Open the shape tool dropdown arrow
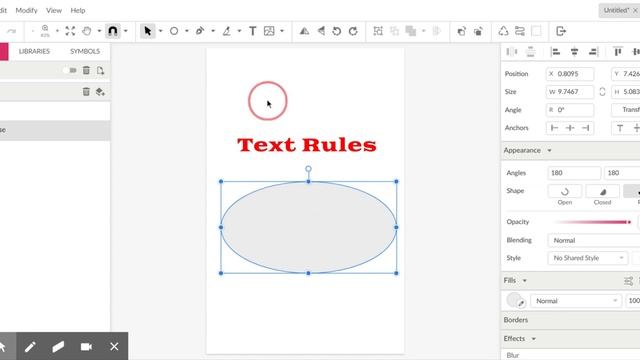Image resolution: width=640 pixels, height=360 pixels. [187, 31]
